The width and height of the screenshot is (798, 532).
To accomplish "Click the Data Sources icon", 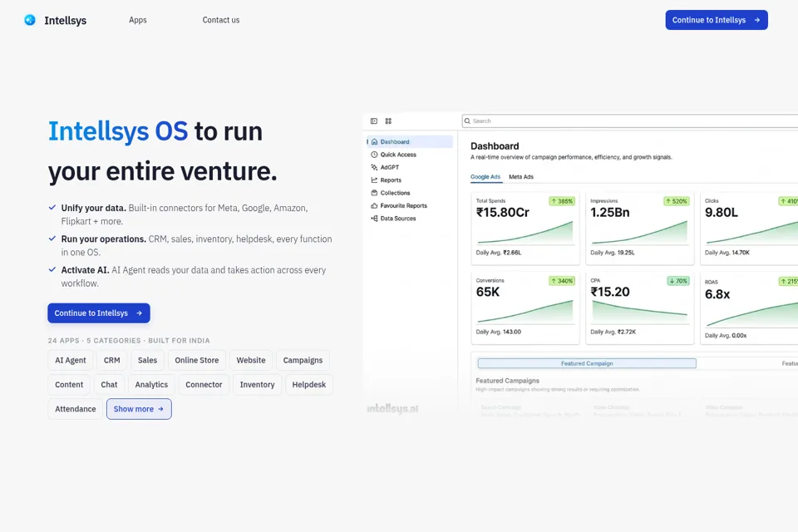I will (x=375, y=218).
